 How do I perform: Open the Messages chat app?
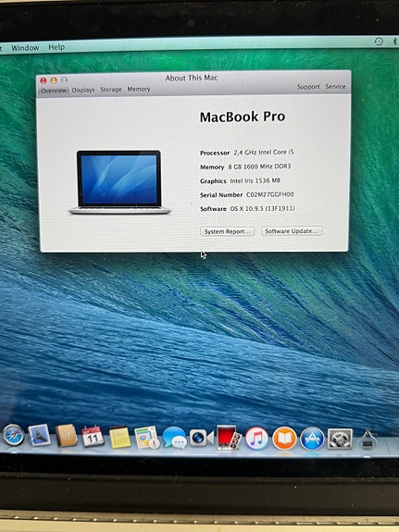coord(174,438)
